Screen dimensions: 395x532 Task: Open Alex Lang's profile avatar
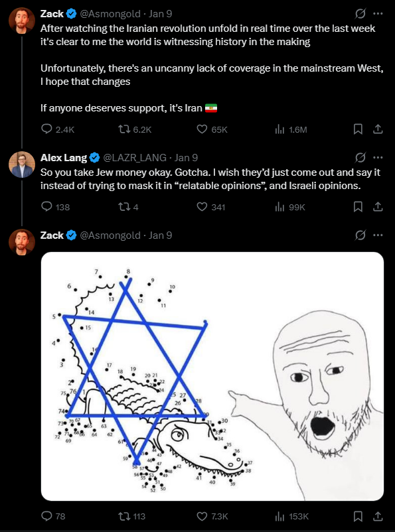pyautogui.click(x=22, y=165)
